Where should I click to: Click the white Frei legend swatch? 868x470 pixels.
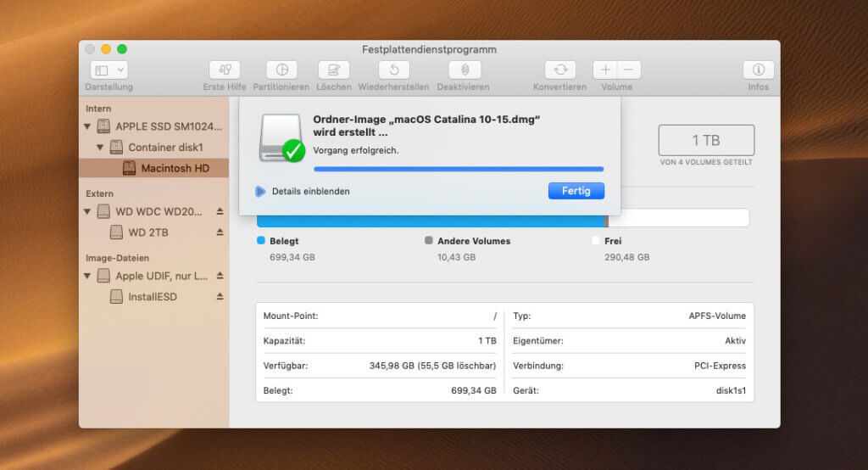[596, 241]
